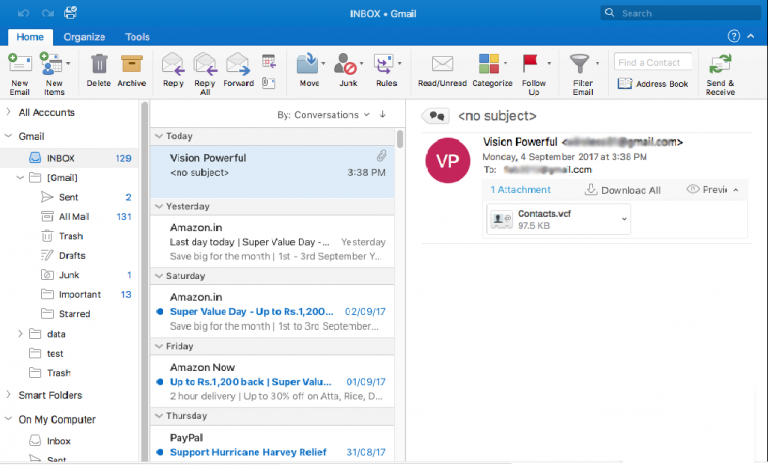Expand Smart Folders
The width and height of the screenshot is (768, 469).
tap(8, 395)
